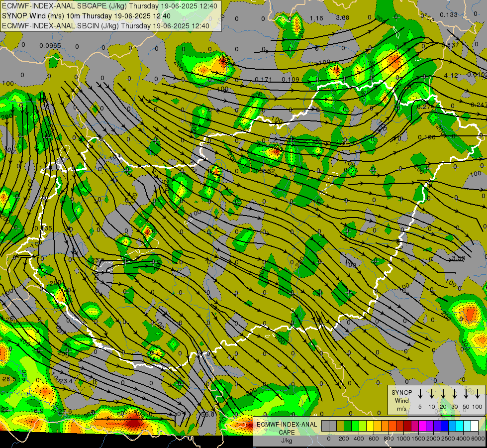The image size is (487, 448).
Task: Click the map value 16.9
Action: 37,411
